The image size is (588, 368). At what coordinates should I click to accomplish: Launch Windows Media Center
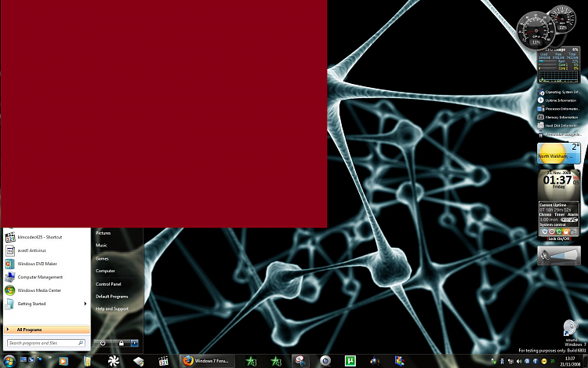point(46,290)
